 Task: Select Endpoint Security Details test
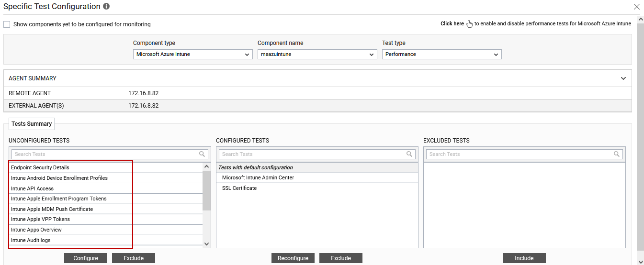coord(106,168)
